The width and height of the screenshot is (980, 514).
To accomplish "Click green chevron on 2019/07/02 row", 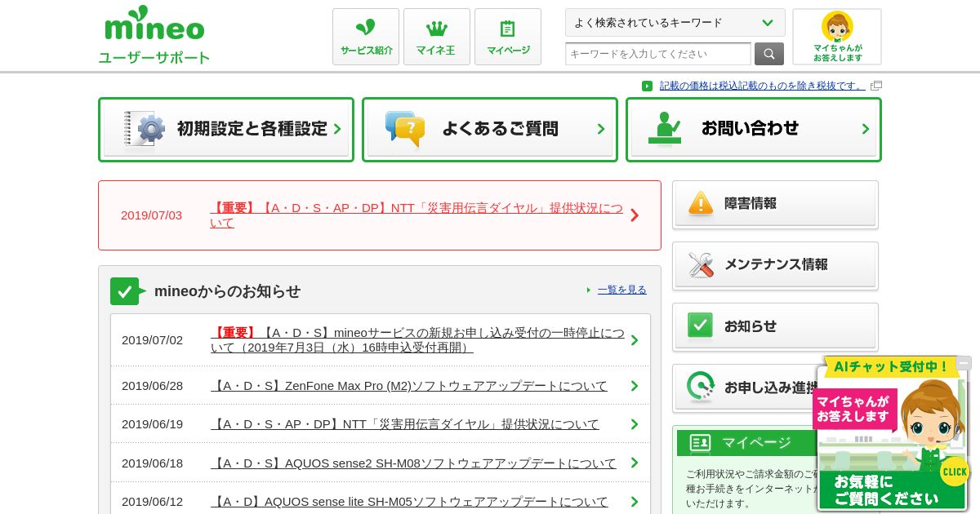I will pyautogui.click(x=635, y=340).
